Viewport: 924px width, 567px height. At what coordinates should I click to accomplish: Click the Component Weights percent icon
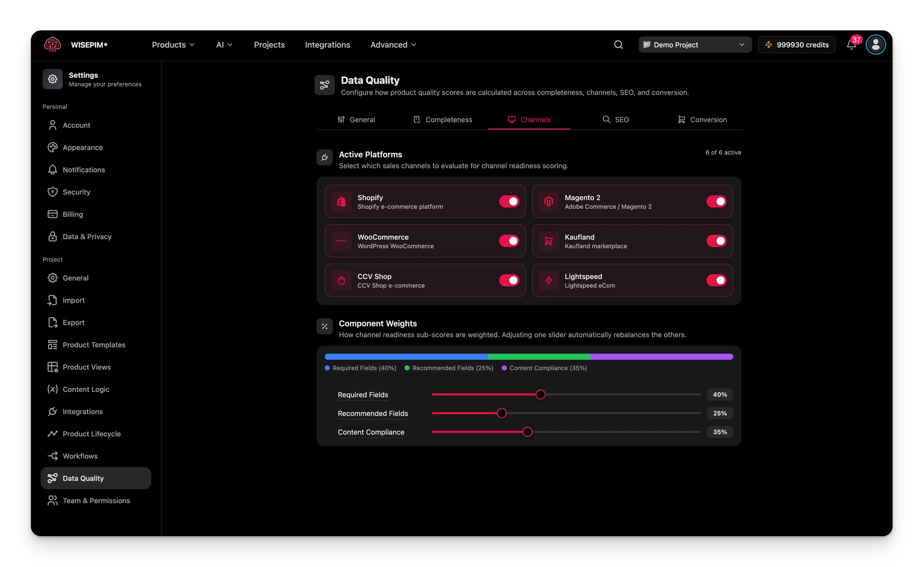[x=325, y=326]
